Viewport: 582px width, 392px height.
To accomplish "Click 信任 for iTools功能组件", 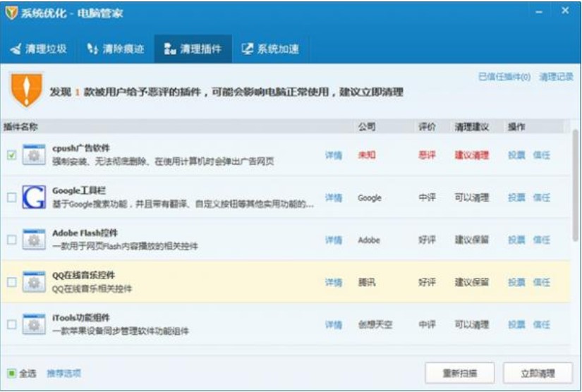I will 542,324.
